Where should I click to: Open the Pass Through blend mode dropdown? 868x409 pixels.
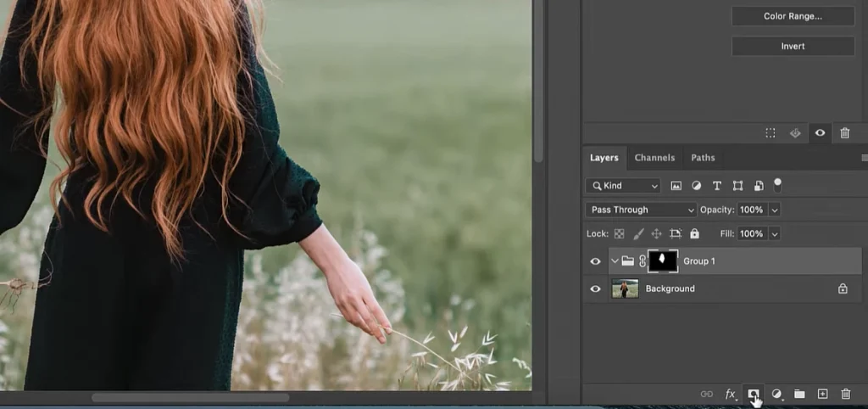tap(640, 210)
